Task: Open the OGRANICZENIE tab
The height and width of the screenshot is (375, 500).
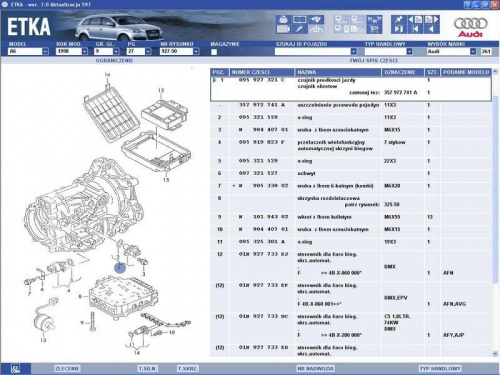Action: pyautogui.click(x=114, y=61)
